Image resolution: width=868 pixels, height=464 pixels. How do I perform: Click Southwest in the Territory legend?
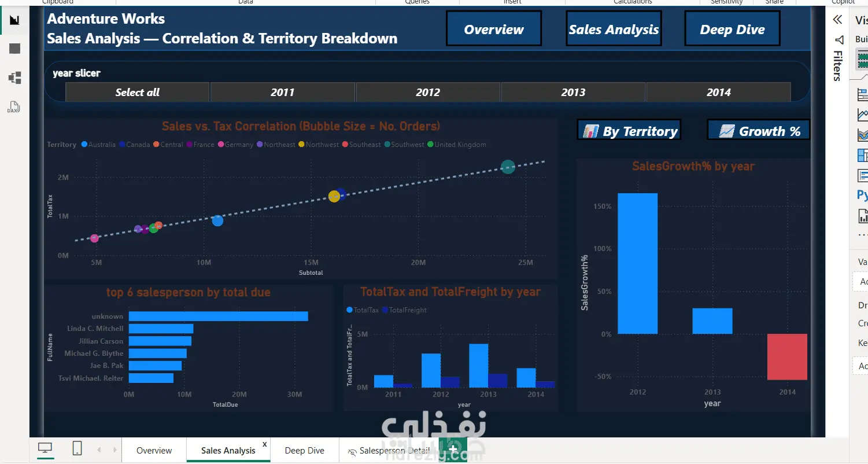point(405,145)
